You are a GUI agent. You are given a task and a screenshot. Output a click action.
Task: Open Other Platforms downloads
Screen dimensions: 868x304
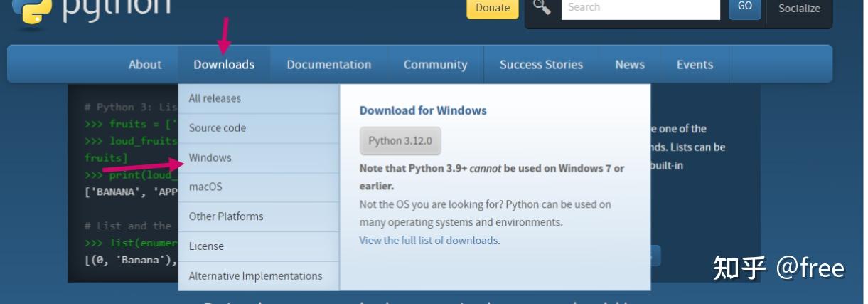[x=226, y=216]
